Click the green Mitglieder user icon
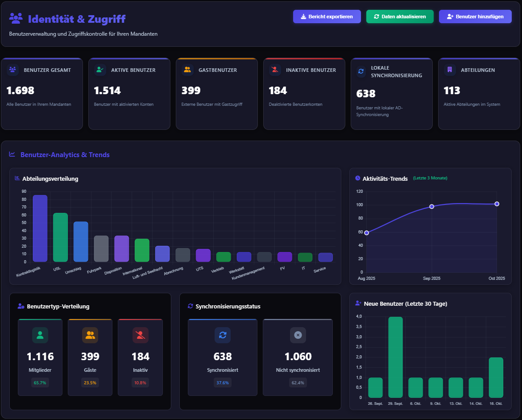The image size is (522, 420). coord(40,335)
